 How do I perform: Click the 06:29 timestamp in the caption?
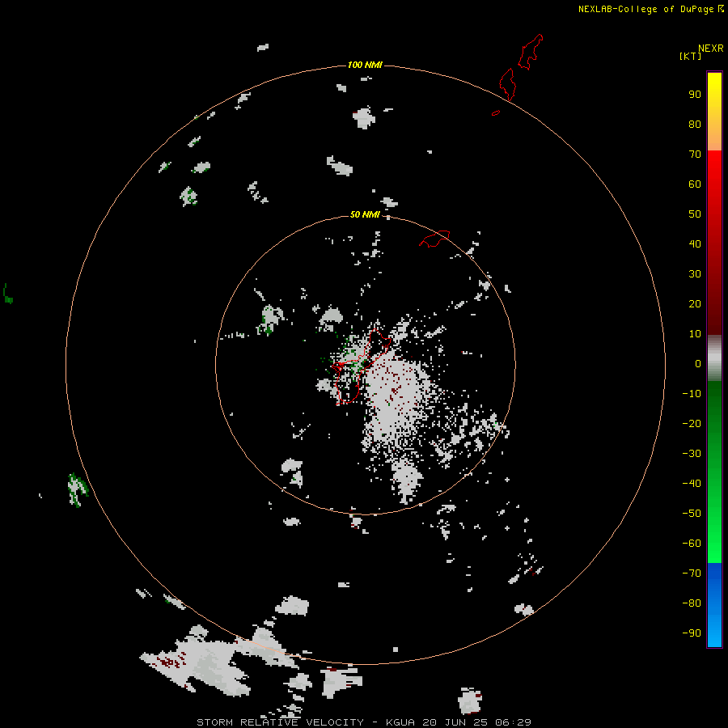(x=513, y=722)
